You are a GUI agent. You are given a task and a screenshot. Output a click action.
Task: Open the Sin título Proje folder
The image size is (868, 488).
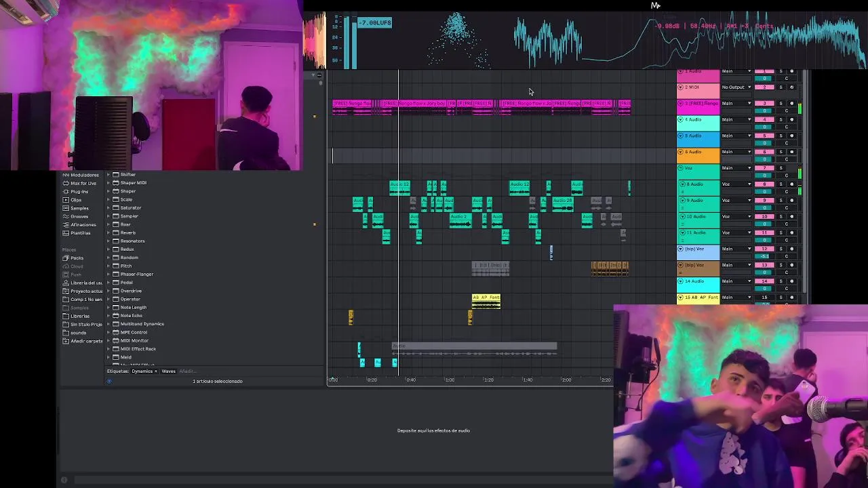coord(83,324)
